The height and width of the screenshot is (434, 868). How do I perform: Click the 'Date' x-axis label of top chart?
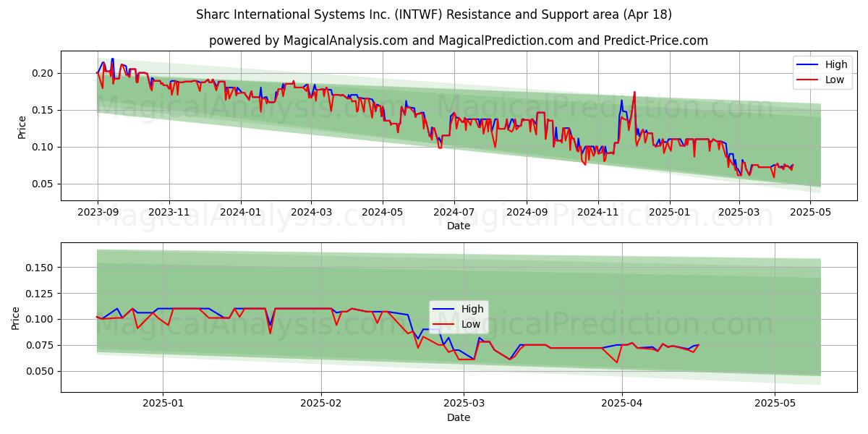459,226
